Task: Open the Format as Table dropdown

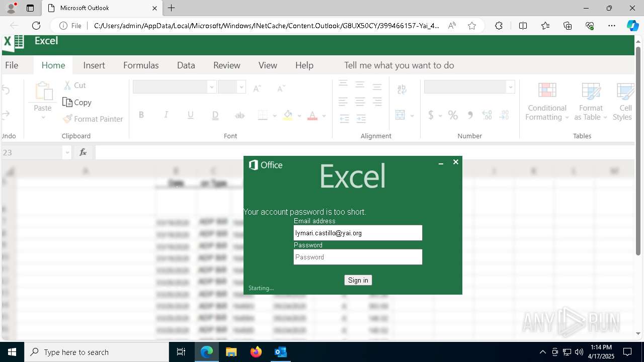Action: tap(591, 102)
